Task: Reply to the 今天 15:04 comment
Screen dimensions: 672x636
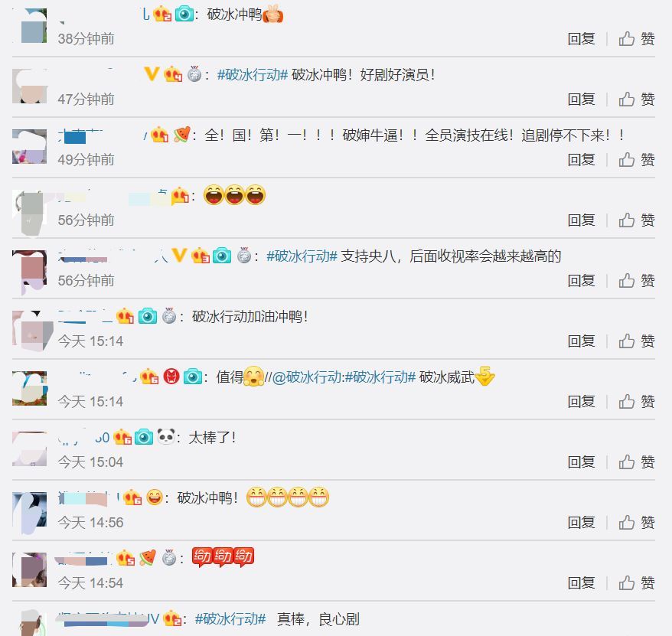Action: click(581, 462)
